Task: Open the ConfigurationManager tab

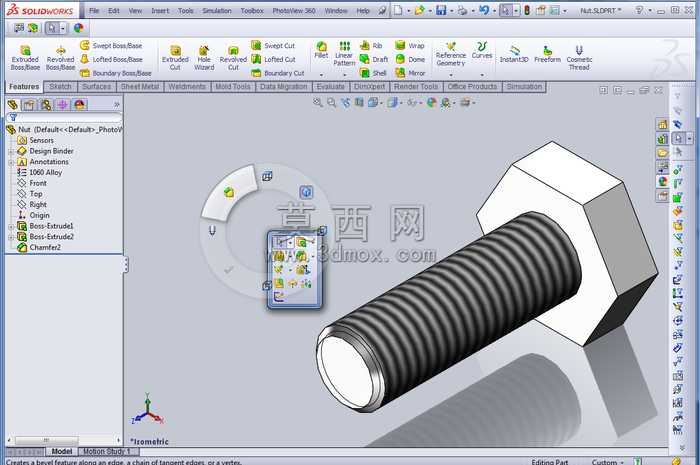Action: tap(46, 105)
